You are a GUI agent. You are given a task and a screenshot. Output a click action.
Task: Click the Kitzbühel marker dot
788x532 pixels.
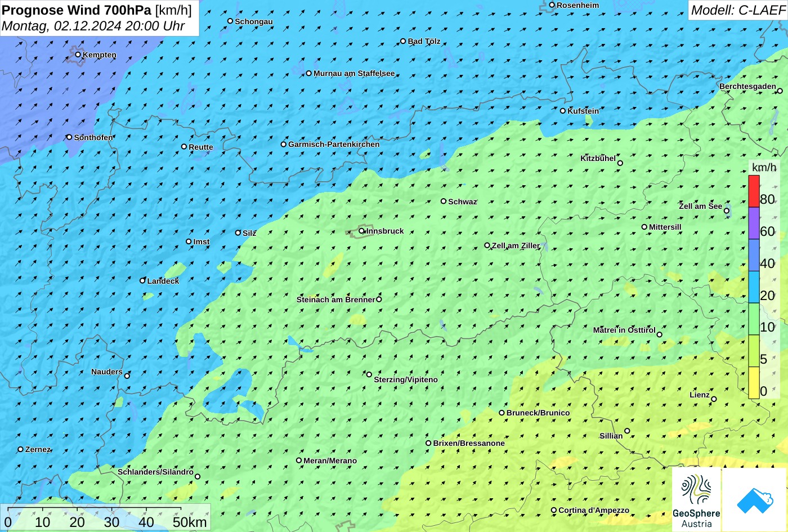point(620,163)
